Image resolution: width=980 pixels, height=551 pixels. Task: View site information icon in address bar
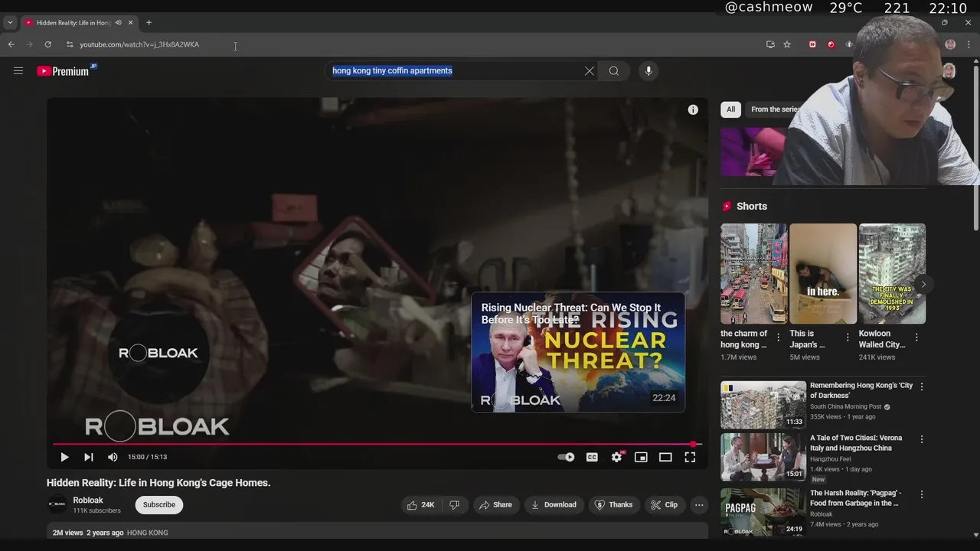coord(70,44)
